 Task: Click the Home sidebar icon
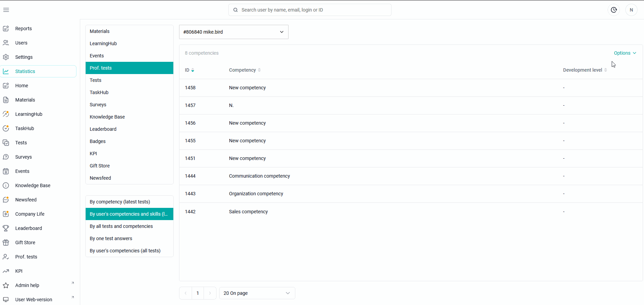click(6, 86)
